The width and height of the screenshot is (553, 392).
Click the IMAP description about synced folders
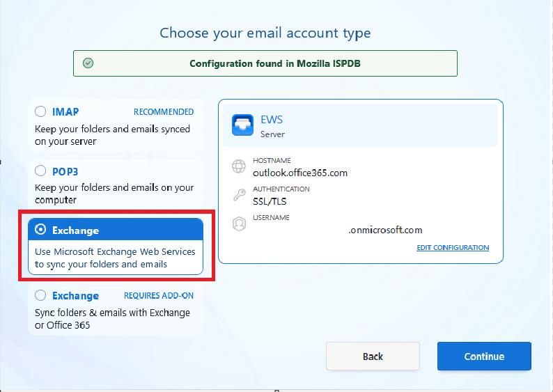pyautogui.click(x=113, y=135)
